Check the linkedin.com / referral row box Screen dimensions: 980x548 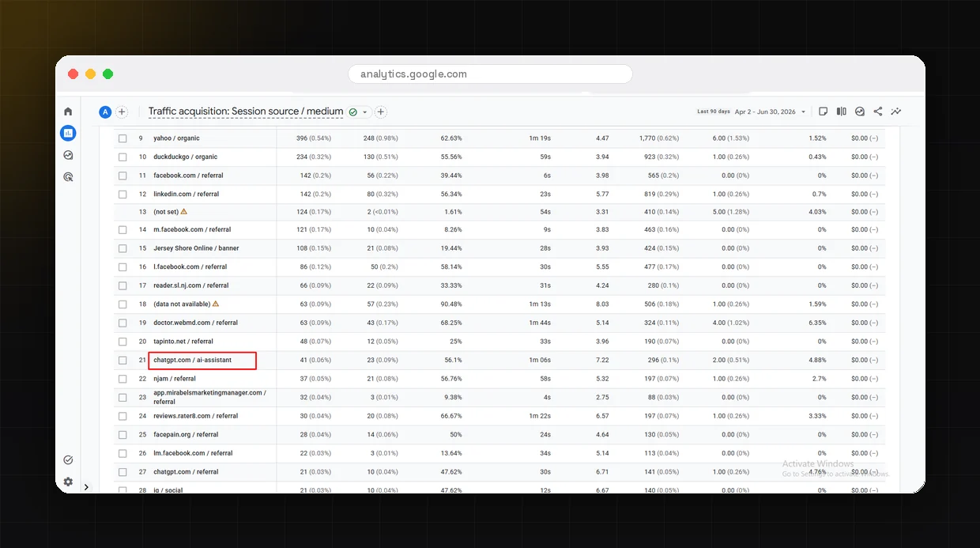pyautogui.click(x=122, y=194)
